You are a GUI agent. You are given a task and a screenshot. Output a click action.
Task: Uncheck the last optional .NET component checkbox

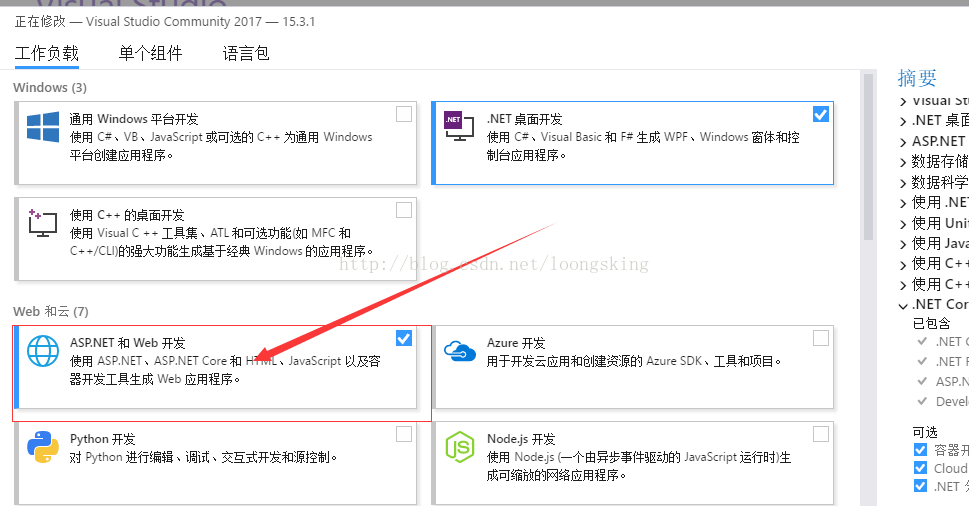920,486
